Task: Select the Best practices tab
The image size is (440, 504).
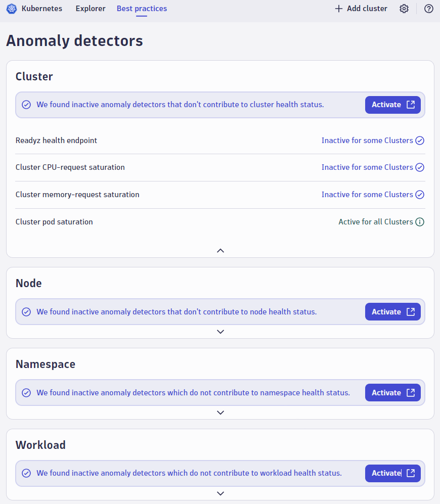Action: 142,9
